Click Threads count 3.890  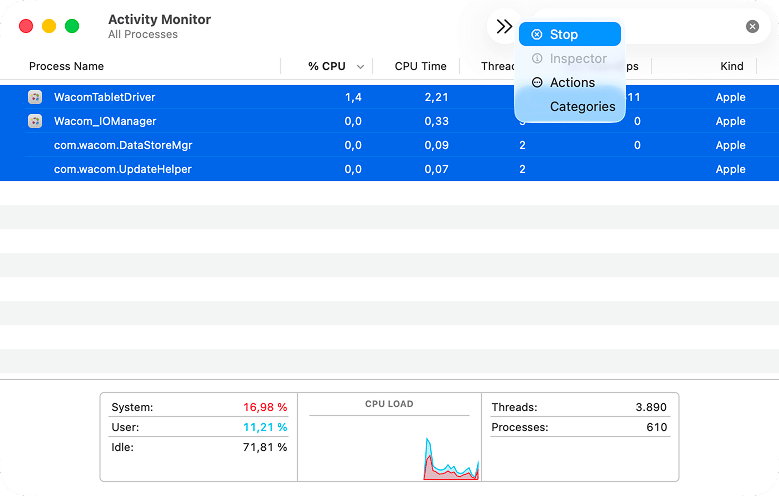tap(651, 407)
